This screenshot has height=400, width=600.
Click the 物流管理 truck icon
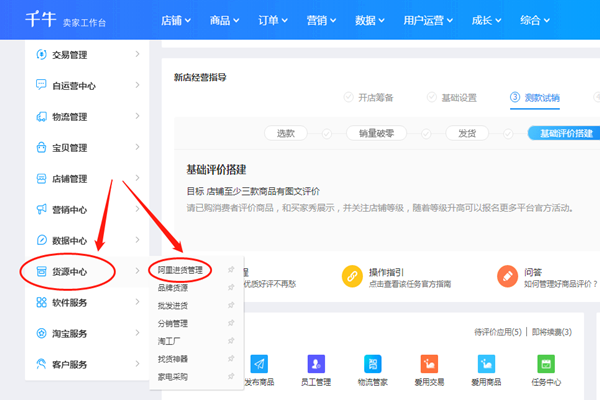pos(41,116)
